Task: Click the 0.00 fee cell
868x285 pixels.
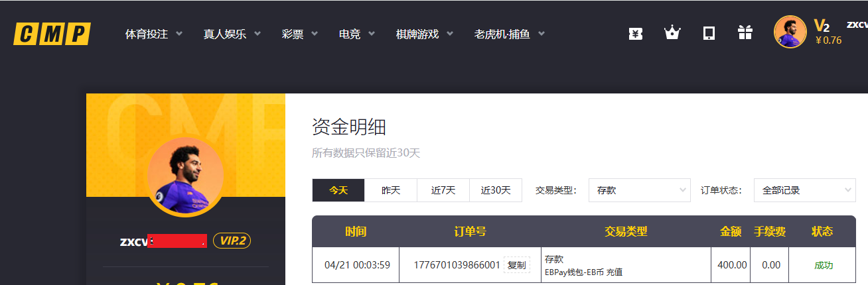Action: [771, 265]
